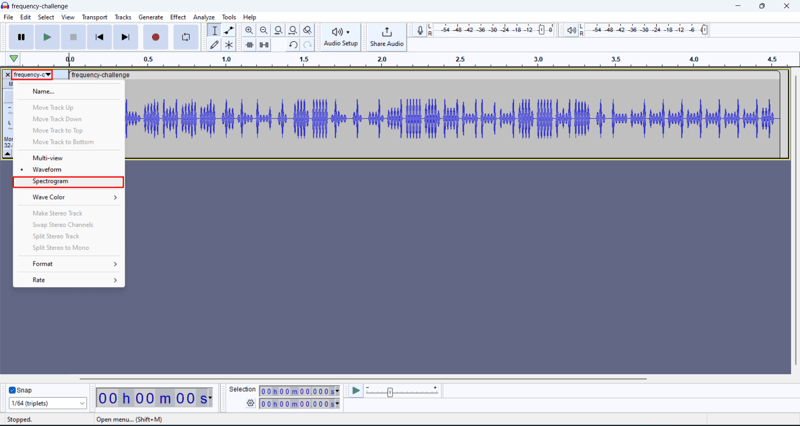Click the speaker playback meter icon

[571, 31]
